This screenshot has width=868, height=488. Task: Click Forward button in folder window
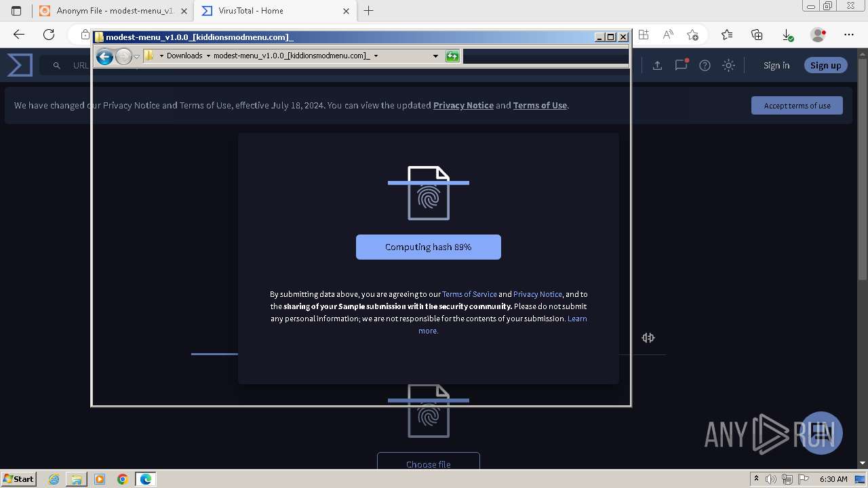123,56
